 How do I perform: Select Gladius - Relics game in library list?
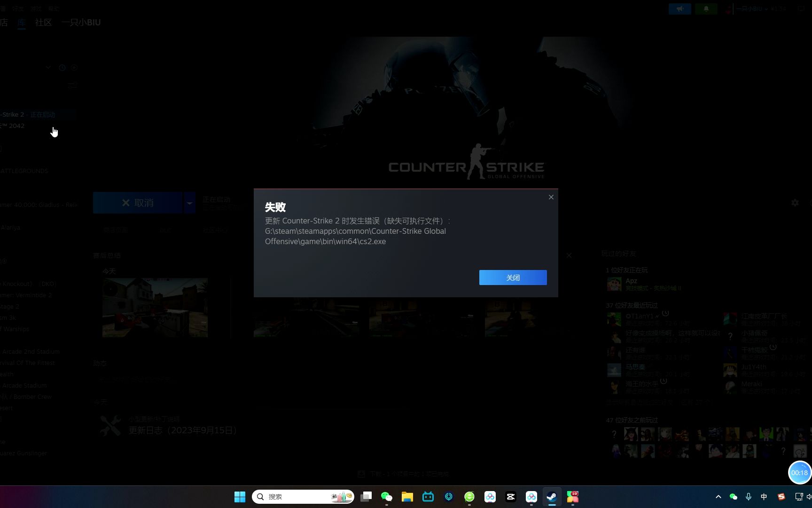point(39,205)
